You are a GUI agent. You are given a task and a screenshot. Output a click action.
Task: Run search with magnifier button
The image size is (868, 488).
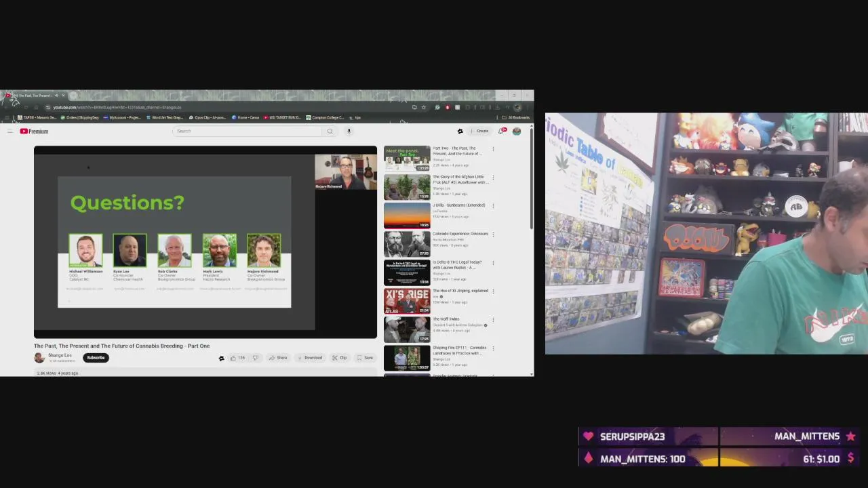click(330, 131)
